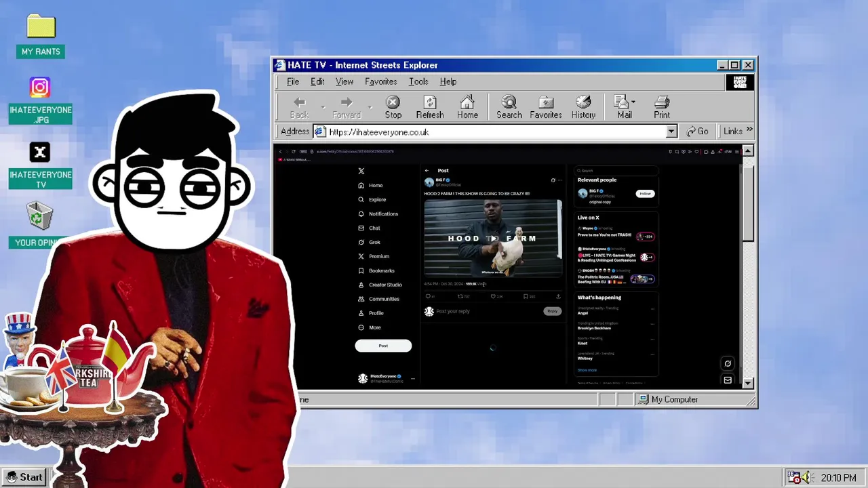868x488 pixels.
Task: Open the Help menu
Action: pyautogui.click(x=448, y=81)
